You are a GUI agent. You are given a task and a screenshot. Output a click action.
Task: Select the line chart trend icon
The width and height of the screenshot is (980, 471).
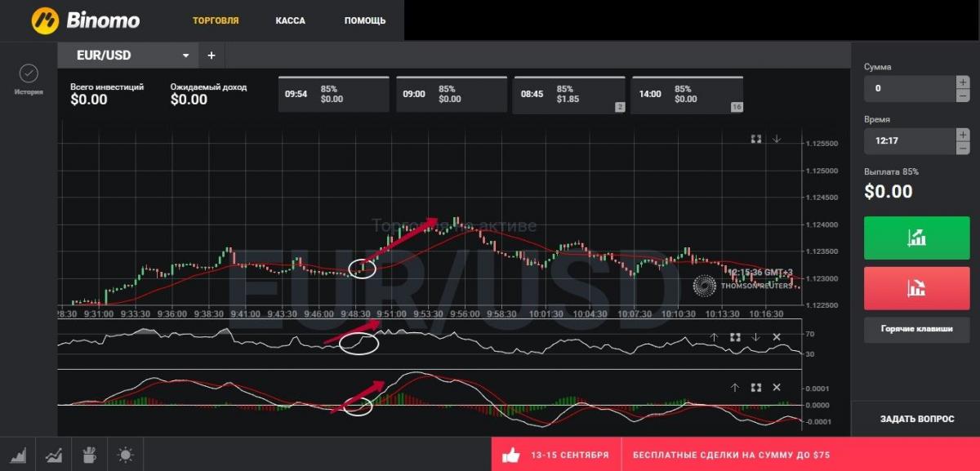[55, 455]
